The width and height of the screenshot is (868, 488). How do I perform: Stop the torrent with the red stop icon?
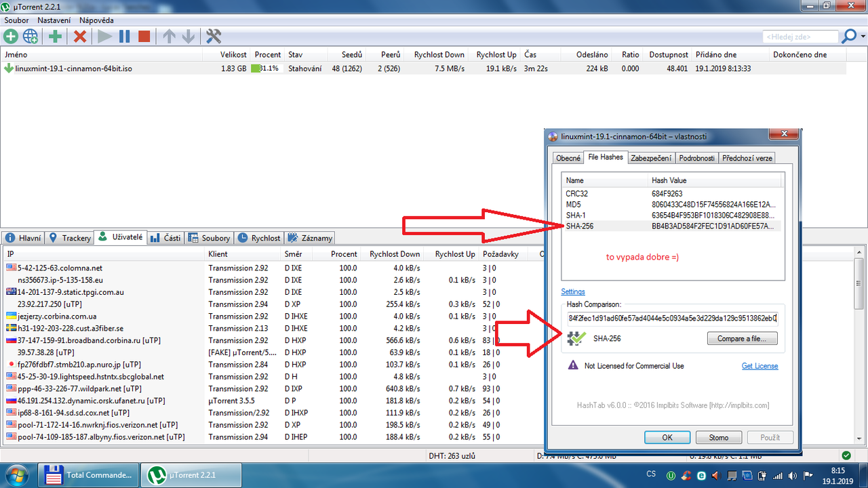point(144,37)
